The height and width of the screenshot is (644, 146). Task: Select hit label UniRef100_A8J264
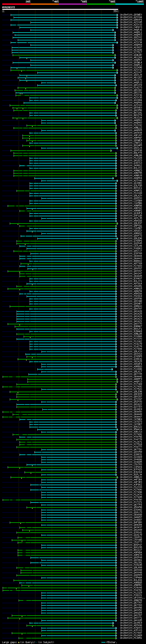[131, 58]
